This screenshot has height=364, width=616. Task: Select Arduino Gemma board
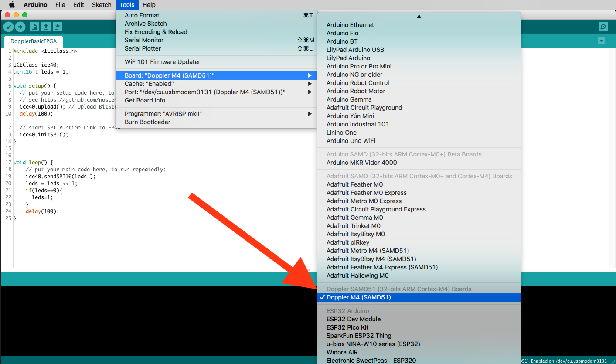pos(419,99)
